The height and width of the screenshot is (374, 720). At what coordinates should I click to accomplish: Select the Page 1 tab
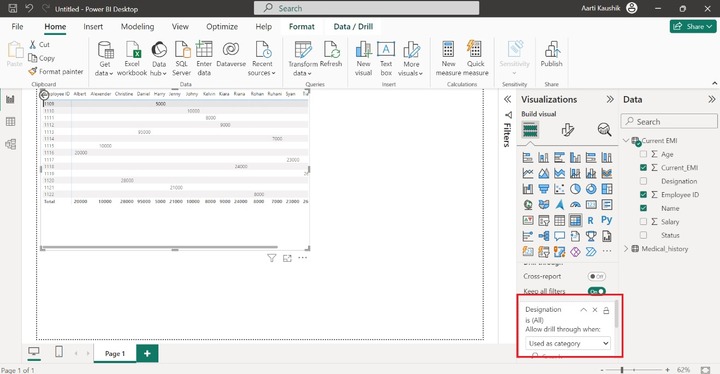pyautogui.click(x=115, y=353)
